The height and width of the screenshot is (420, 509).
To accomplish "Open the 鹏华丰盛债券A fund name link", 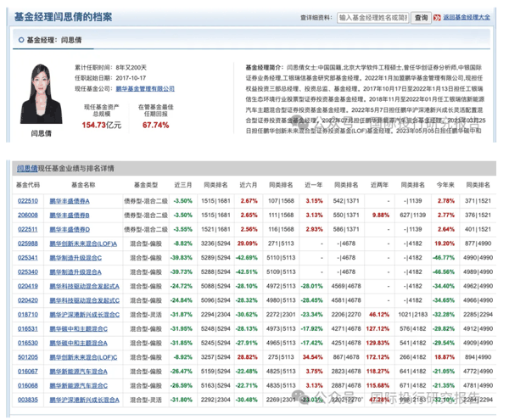I will point(70,201).
